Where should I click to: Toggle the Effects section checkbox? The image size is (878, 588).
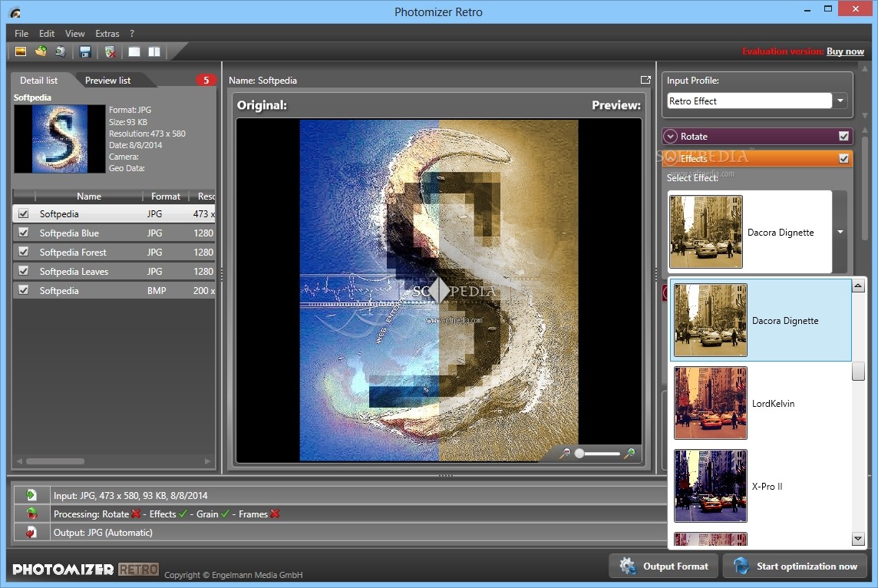click(843, 158)
